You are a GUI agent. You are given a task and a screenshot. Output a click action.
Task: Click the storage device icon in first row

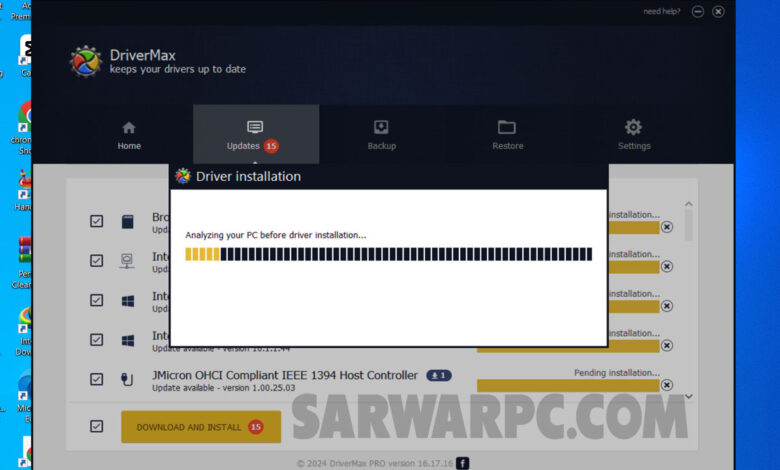pyautogui.click(x=127, y=221)
